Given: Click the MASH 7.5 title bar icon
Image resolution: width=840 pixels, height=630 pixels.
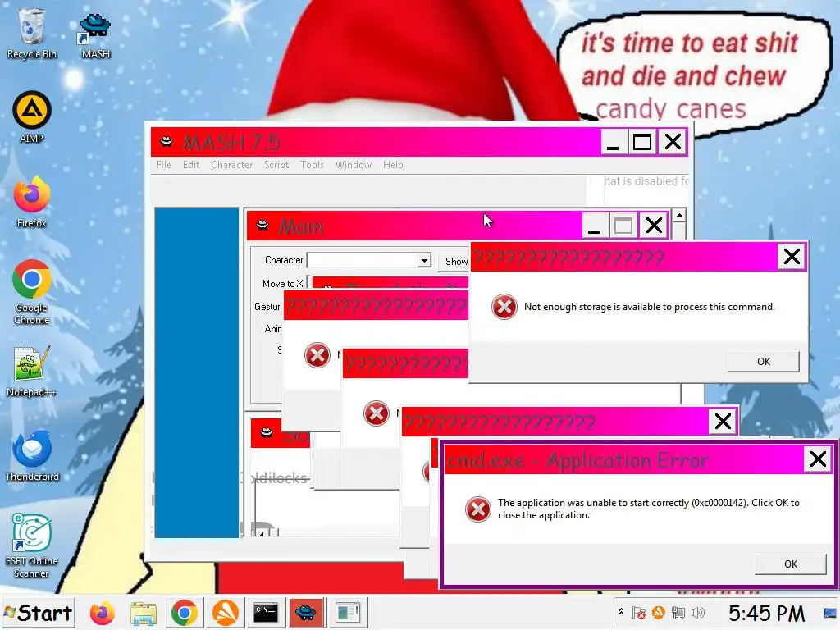Looking at the screenshot, I should tap(167, 142).
